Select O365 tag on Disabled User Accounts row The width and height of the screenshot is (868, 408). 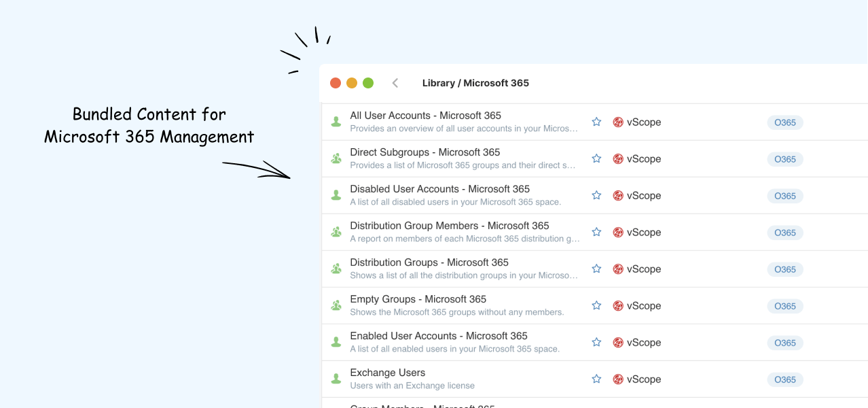pos(785,196)
